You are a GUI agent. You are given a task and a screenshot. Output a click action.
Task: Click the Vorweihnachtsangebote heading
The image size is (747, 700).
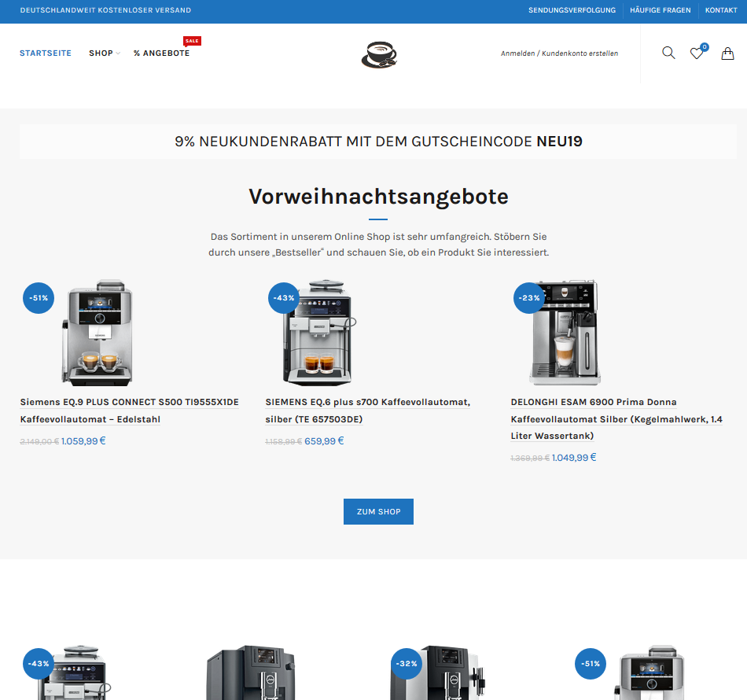tap(378, 197)
